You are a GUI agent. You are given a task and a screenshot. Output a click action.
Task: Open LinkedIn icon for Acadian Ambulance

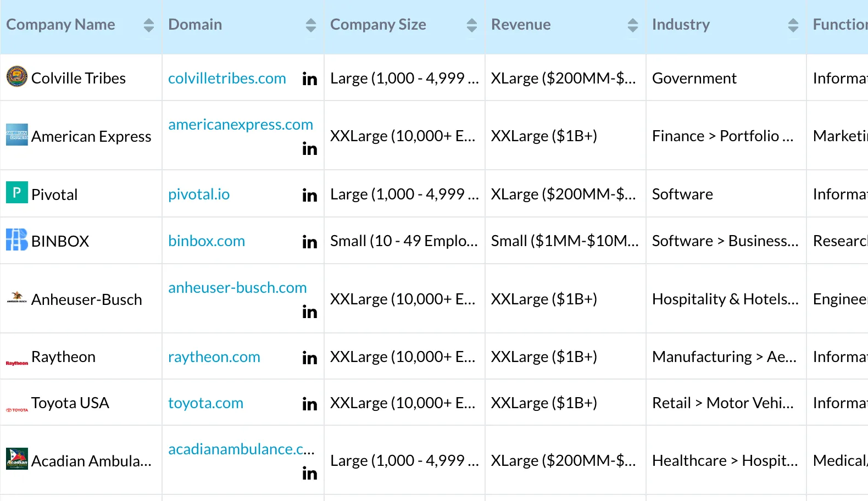point(310,473)
